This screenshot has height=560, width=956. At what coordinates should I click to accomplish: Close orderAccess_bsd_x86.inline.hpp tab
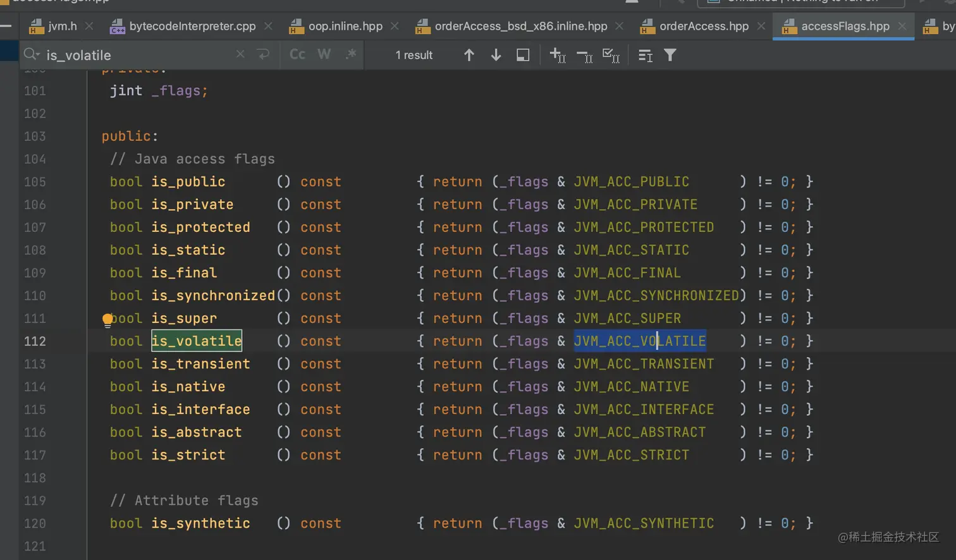click(620, 26)
